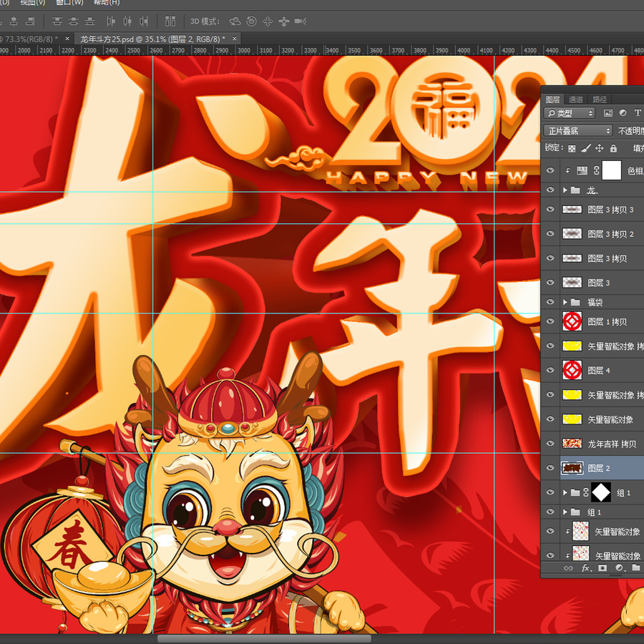Select the 3D rotate mode icon
The height and width of the screenshot is (644, 644).
tap(235, 21)
